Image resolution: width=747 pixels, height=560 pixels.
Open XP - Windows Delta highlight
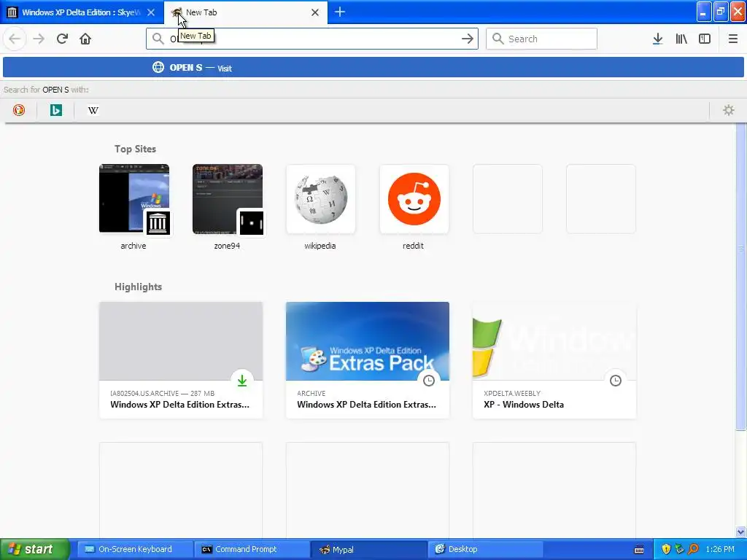point(554,360)
